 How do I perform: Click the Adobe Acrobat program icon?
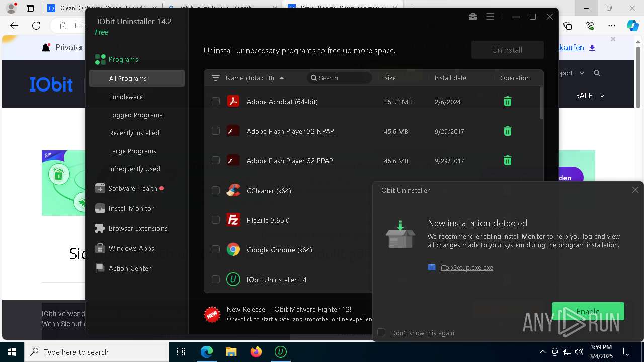[x=233, y=102]
